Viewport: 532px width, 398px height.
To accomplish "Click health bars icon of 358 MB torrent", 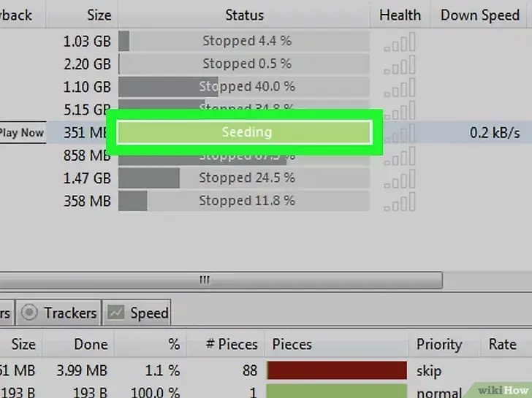I will tap(399, 202).
